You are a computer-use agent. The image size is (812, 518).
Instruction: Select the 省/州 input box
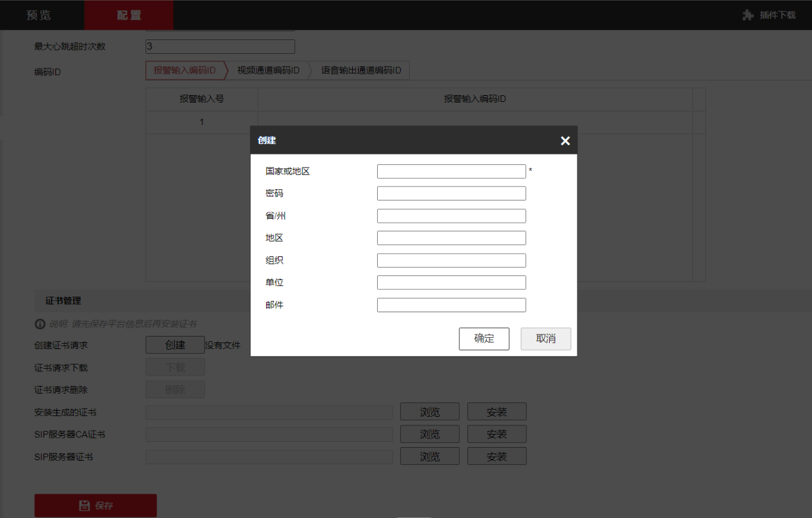[x=451, y=216]
